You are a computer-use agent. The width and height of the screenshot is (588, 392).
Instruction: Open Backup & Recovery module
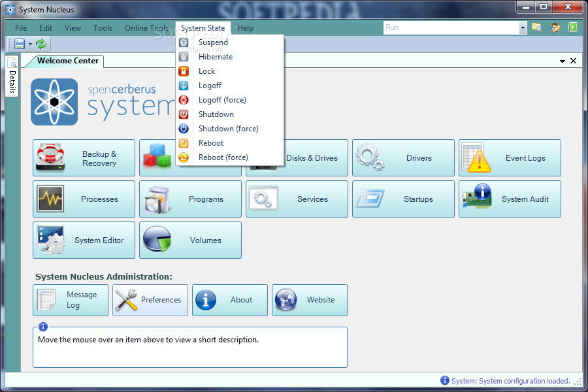pyautogui.click(x=84, y=158)
